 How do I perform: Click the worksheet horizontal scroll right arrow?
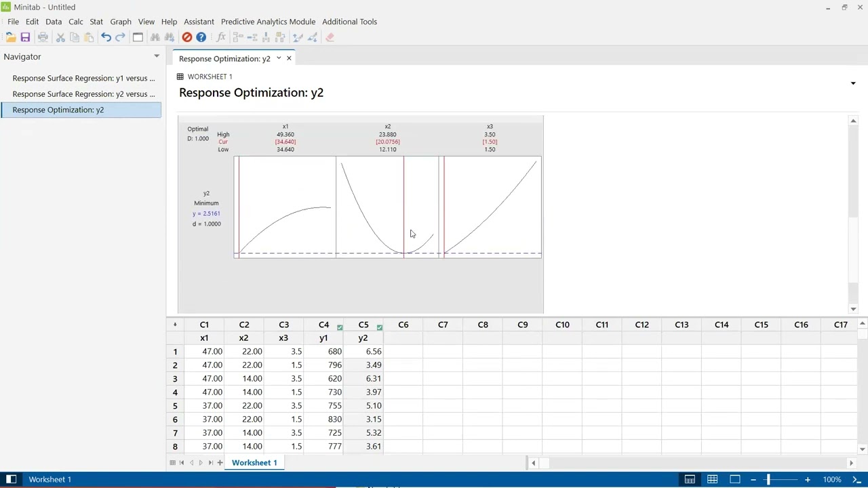click(x=851, y=463)
